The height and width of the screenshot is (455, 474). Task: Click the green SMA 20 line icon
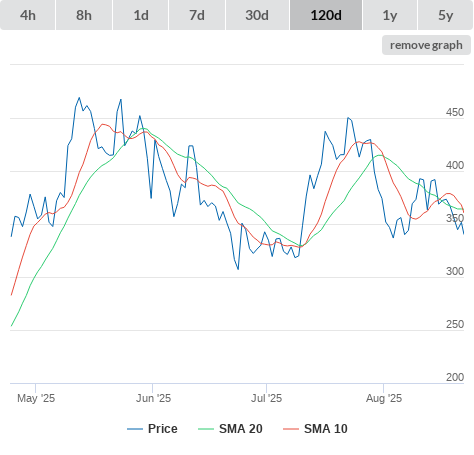click(206, 429)
